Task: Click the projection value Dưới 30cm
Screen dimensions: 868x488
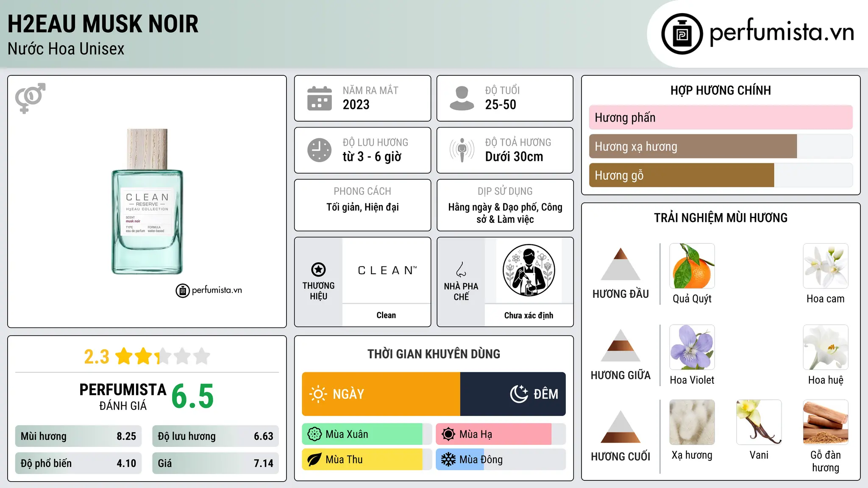Action: point(514,157)
